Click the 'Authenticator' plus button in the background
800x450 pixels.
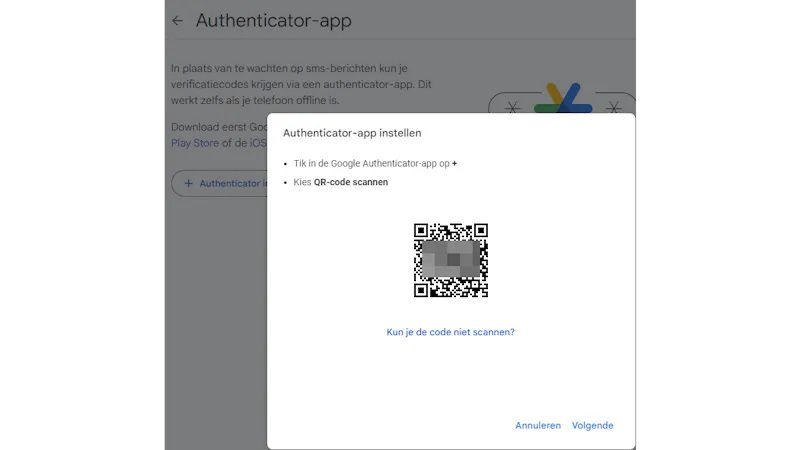pyautogui.click(x=219, y=183)
